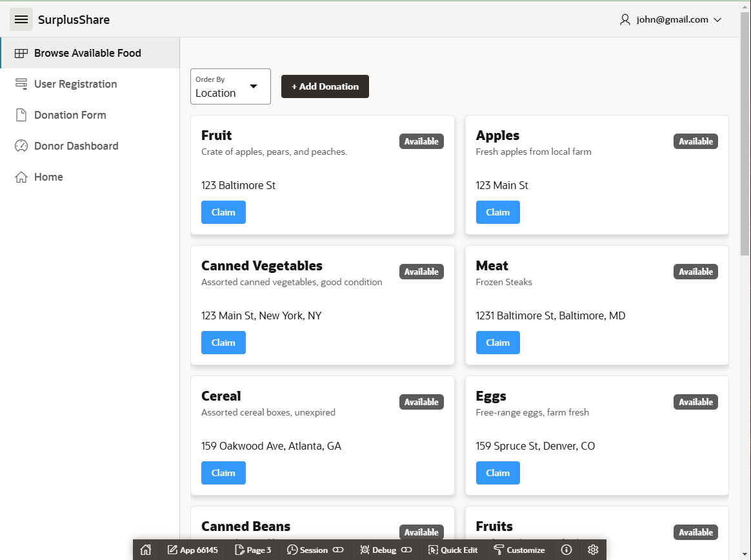
Task: Expand the john@gmail.com account menu
Action: (670, 19)
